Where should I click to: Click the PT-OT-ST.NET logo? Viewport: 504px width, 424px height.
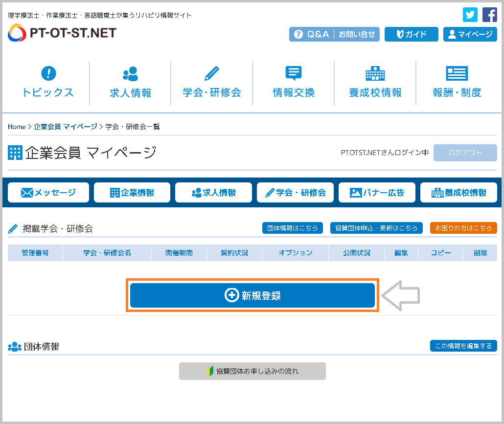click(62, 33)
